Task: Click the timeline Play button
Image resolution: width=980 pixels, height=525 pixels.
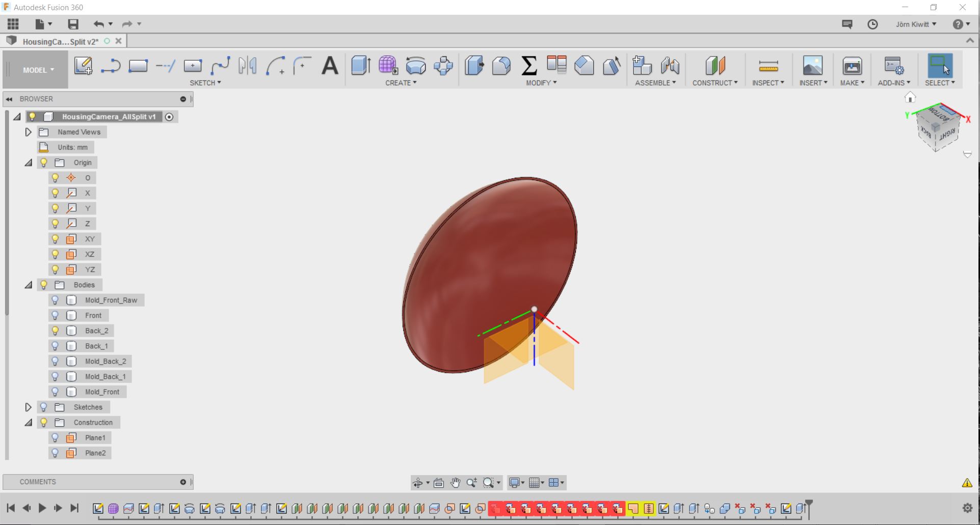Action: (42, 508)
